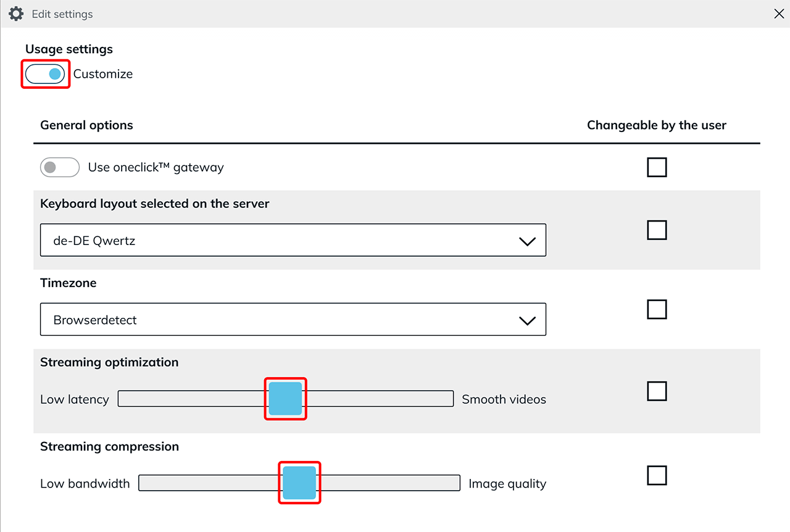790x532 pixels.
Task: Expand the Browserdetect timezone dropdown
Action: (x=293, y=319)
